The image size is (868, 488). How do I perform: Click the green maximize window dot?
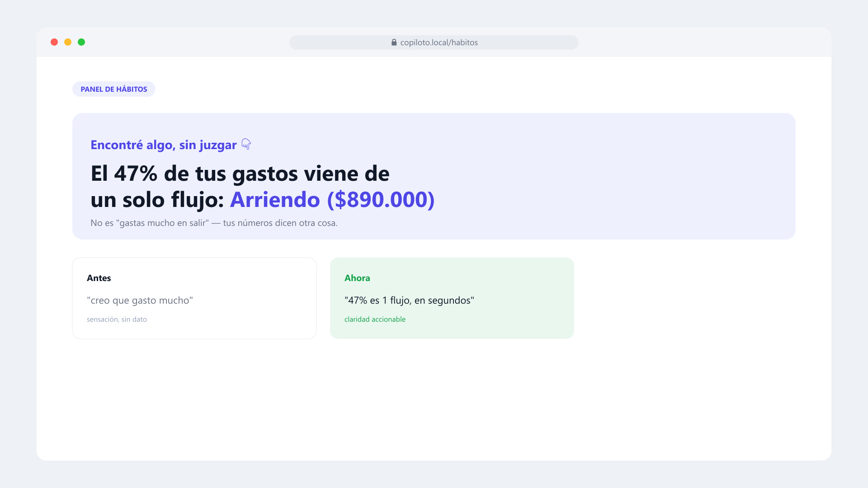81,42
